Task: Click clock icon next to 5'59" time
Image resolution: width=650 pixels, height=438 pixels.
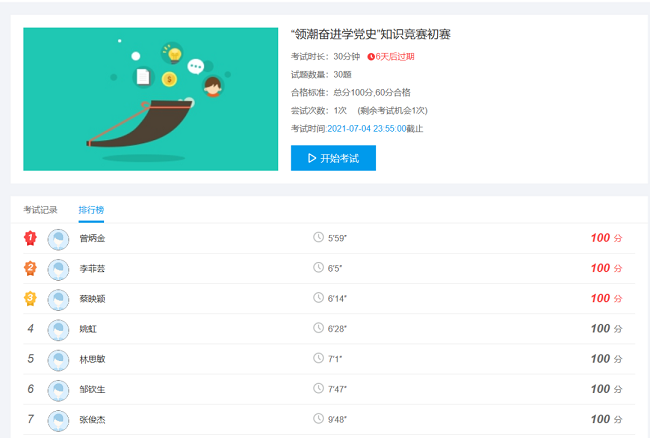Action: coord(318,238)
